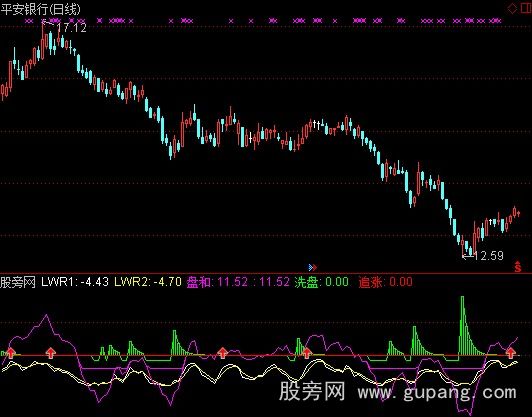Image resolution: width=532 pixels, height=417 pixels.
Task: Click the 12.59 low price label
Action: coord(488,255)
